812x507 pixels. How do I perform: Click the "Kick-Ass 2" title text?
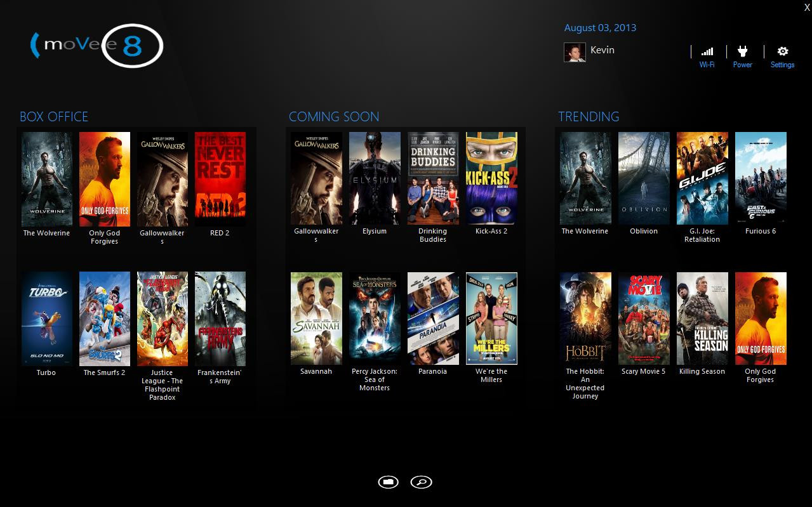[491, 231]
